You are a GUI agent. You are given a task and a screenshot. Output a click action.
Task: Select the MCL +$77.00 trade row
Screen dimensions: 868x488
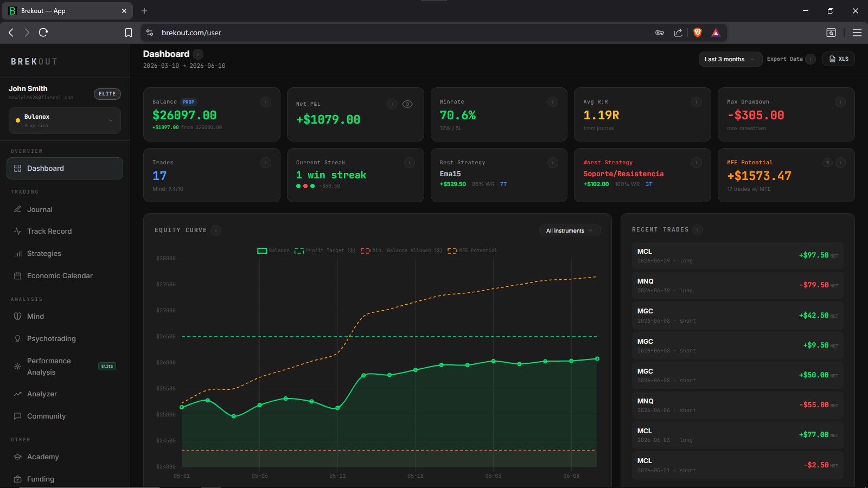tap(738, 435)
